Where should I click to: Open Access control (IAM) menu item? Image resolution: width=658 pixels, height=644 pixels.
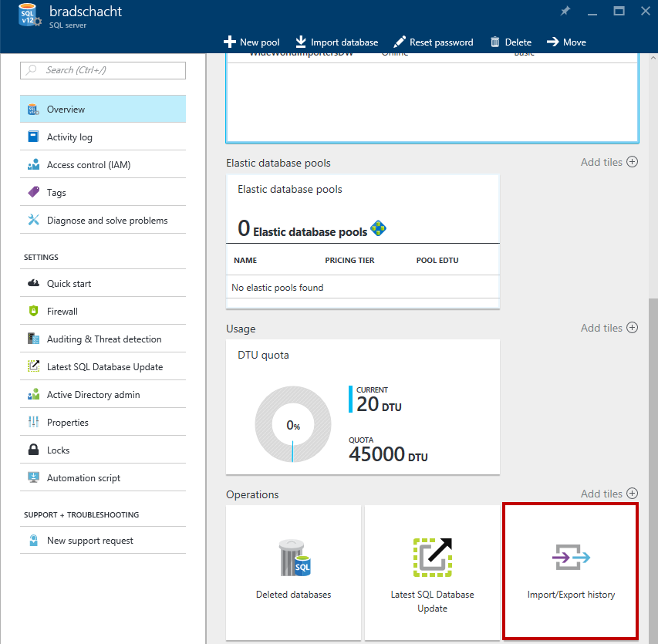pos(103,164)
